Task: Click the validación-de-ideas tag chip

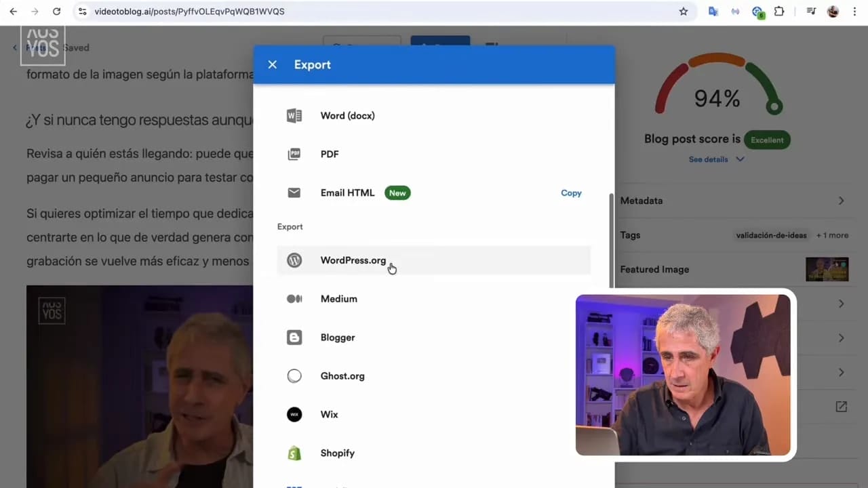Action: pos(772,235)
